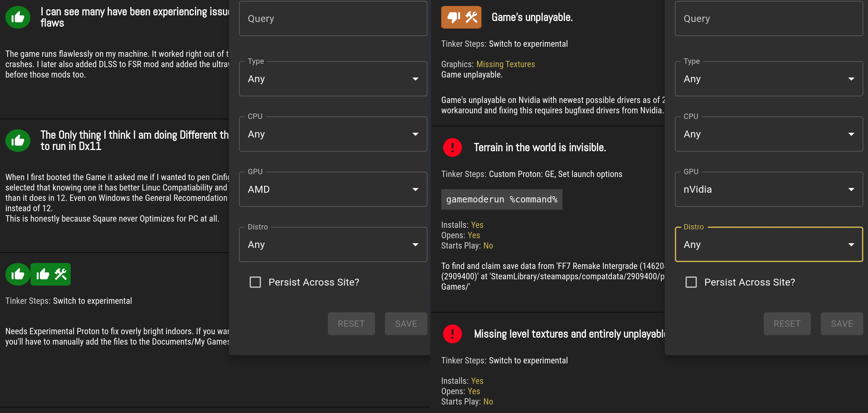868x413 pixels.
Task: Focus Query field in nVidia filter panel
Action: [769, 19]
